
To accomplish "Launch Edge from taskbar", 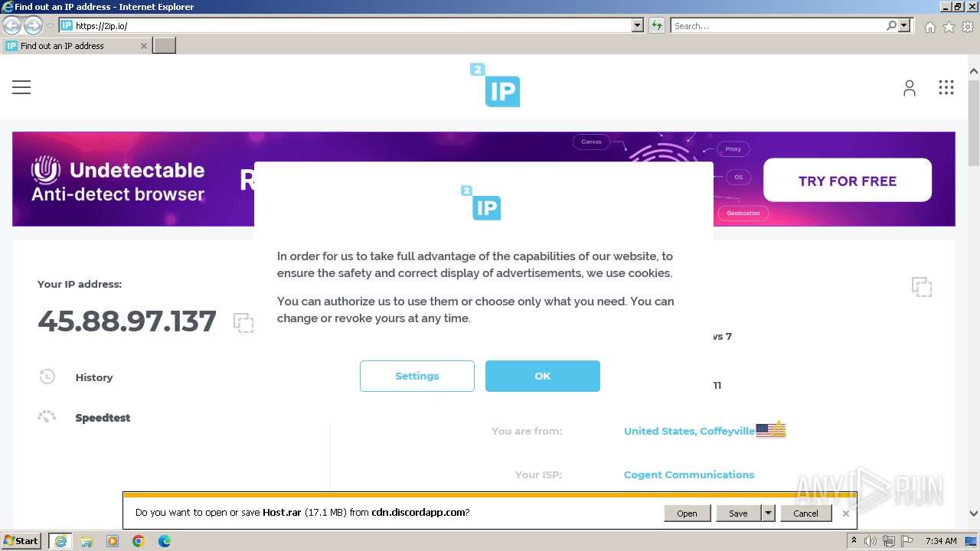I will click(x=165, y=541).
